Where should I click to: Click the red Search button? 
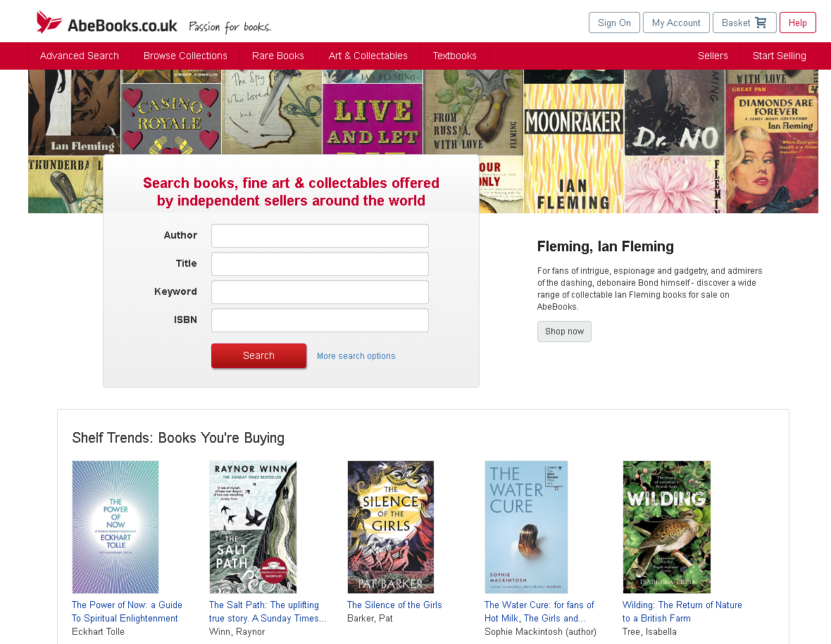(x=258, y=355)
